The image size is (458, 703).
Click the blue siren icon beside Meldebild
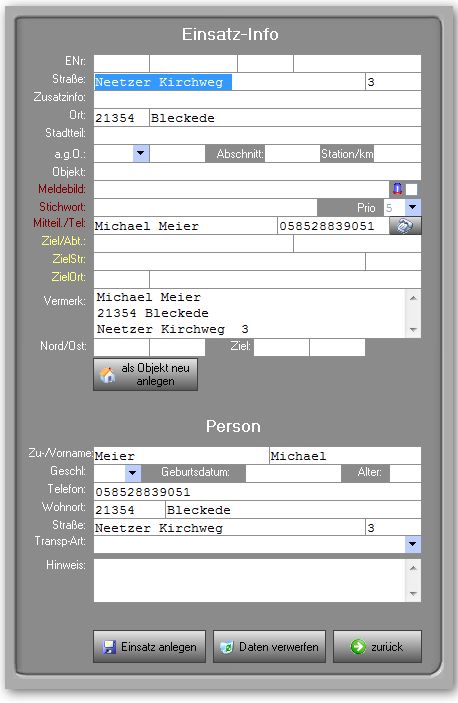click(397, 189)
